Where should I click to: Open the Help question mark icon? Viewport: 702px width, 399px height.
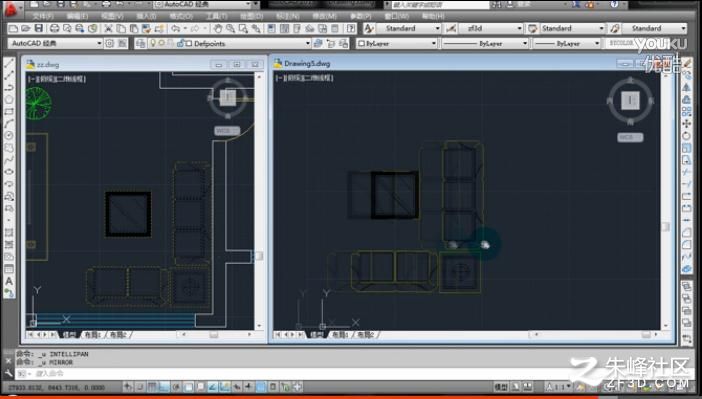[351, 29]
